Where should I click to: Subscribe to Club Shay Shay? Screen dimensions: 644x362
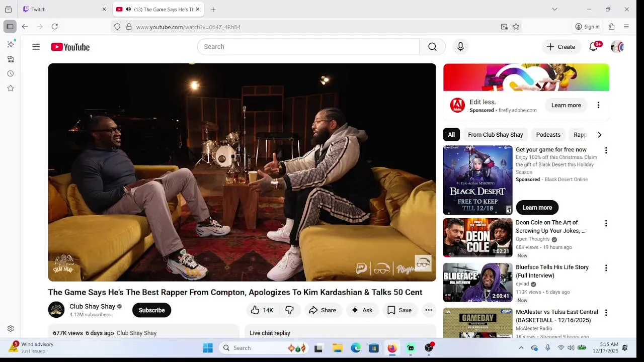(151, 310)
